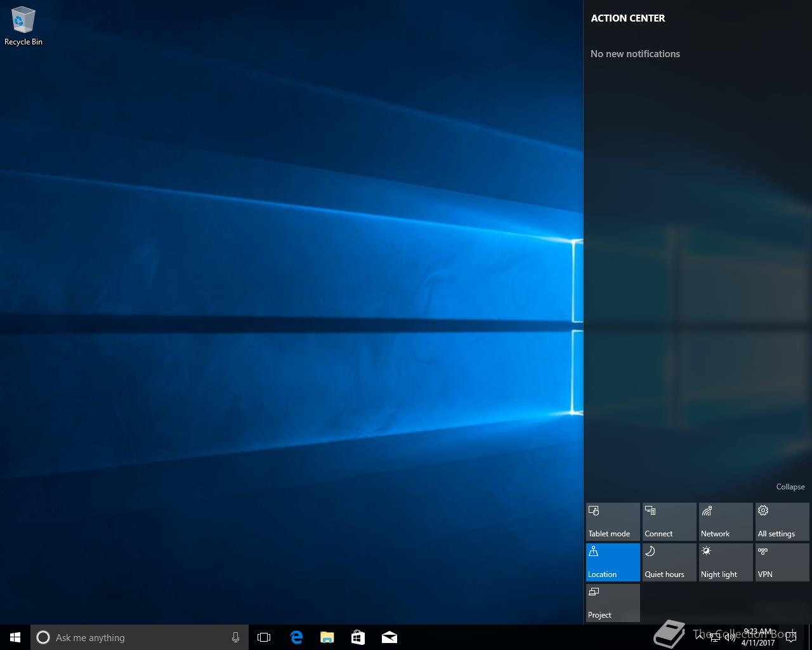
Task: Click the volume speaker tray icon
Action: (730, 637)
